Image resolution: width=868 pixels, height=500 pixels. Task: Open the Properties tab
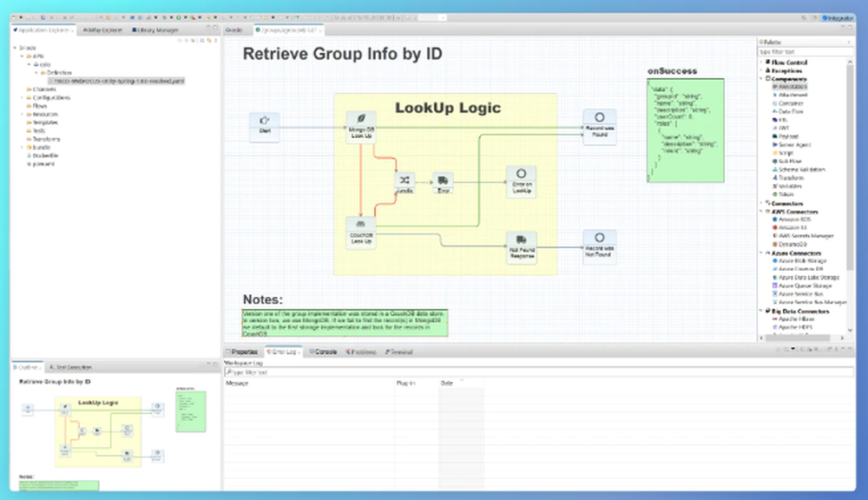242,352
